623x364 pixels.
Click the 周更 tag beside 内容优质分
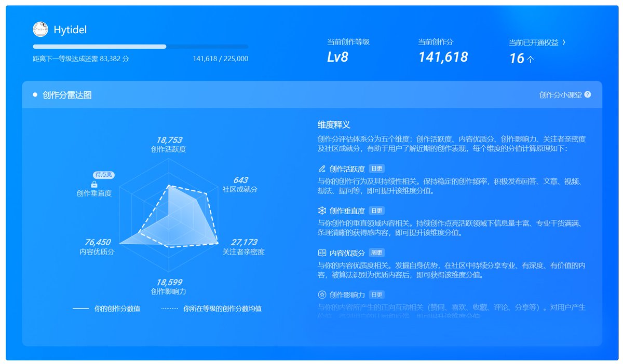tap(377, 253)
